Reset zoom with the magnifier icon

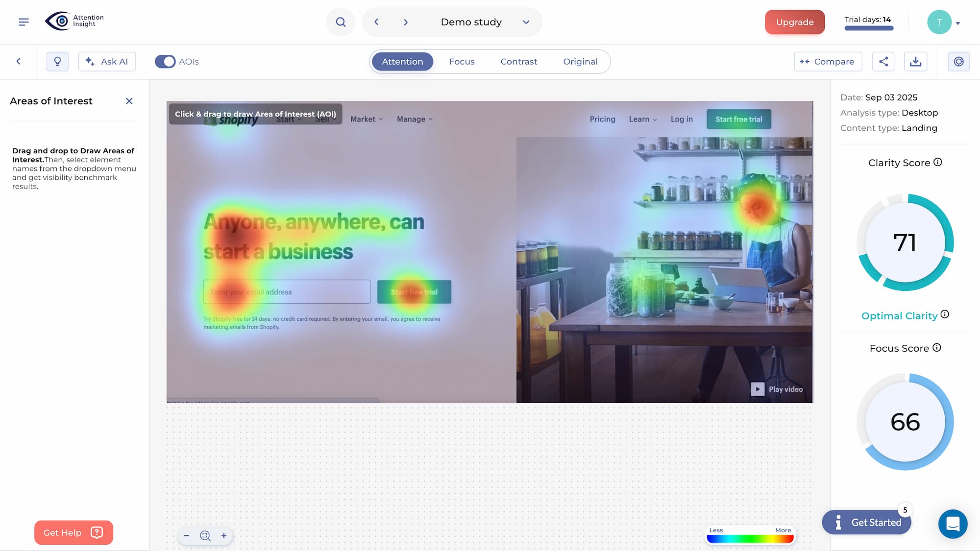click(x=205, y=536)
